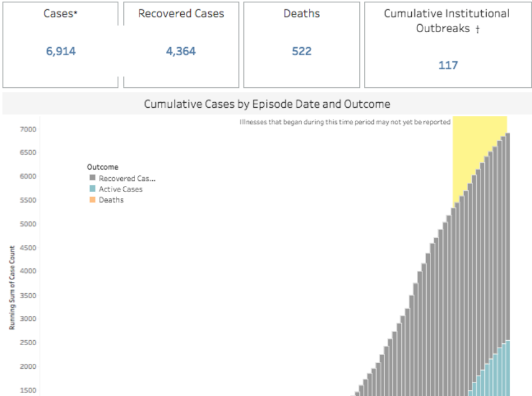
Task: Click the Deaths card heading
Action: [x=302, y=14]
